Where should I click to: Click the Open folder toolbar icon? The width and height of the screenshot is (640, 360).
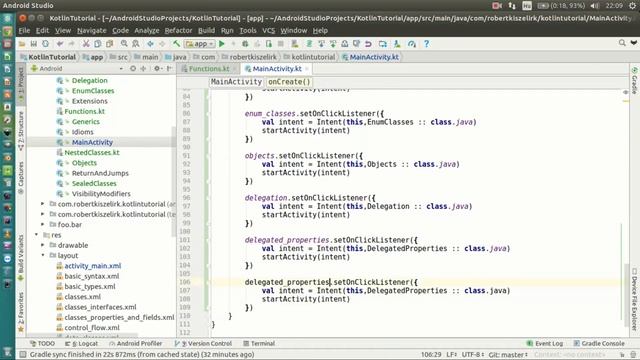tap(22, 44)
